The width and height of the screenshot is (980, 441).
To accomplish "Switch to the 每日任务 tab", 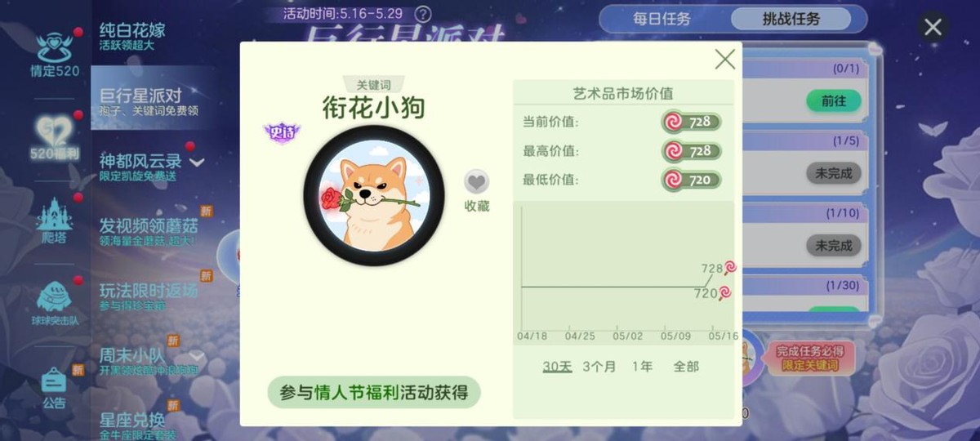I will point(662,19).
